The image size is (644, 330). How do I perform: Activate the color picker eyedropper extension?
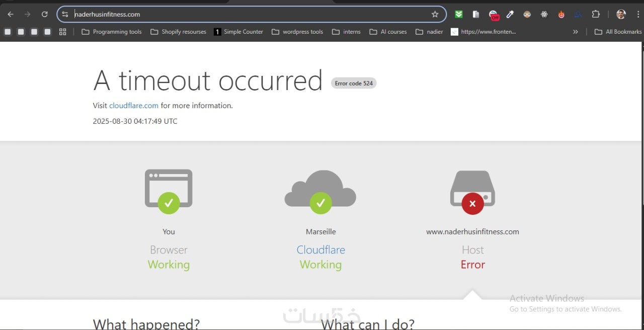(510, 15)
